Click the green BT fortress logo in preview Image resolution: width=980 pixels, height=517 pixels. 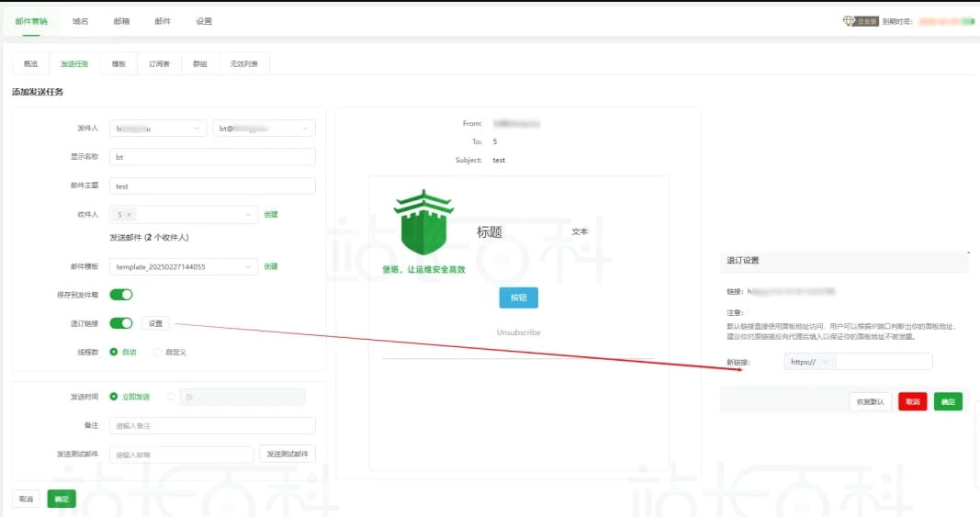tap(423, 225)
